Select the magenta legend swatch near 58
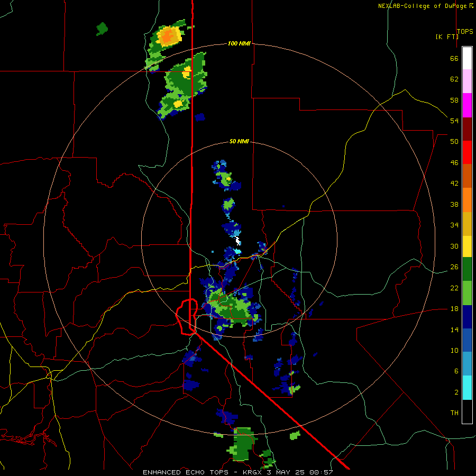Viewport: 476px width, 476px height. click(x=467, y=105)
